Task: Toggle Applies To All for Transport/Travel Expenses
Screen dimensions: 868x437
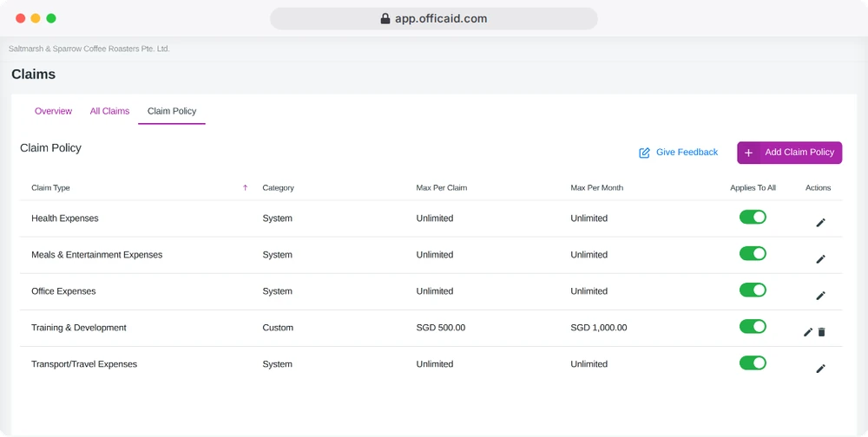Action: click(x=753, y=363)
